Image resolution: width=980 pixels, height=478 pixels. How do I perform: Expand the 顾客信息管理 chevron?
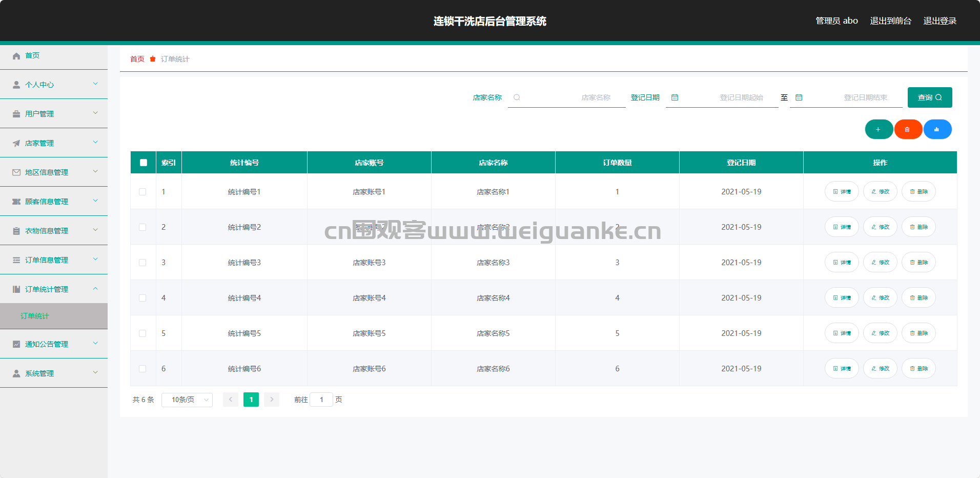coord(95,201)
